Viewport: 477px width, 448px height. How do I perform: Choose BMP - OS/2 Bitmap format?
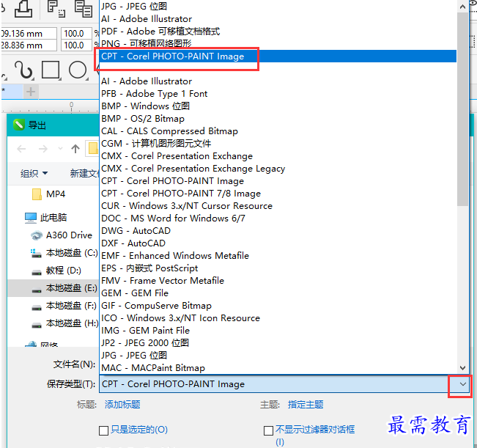tap(278, 119)
